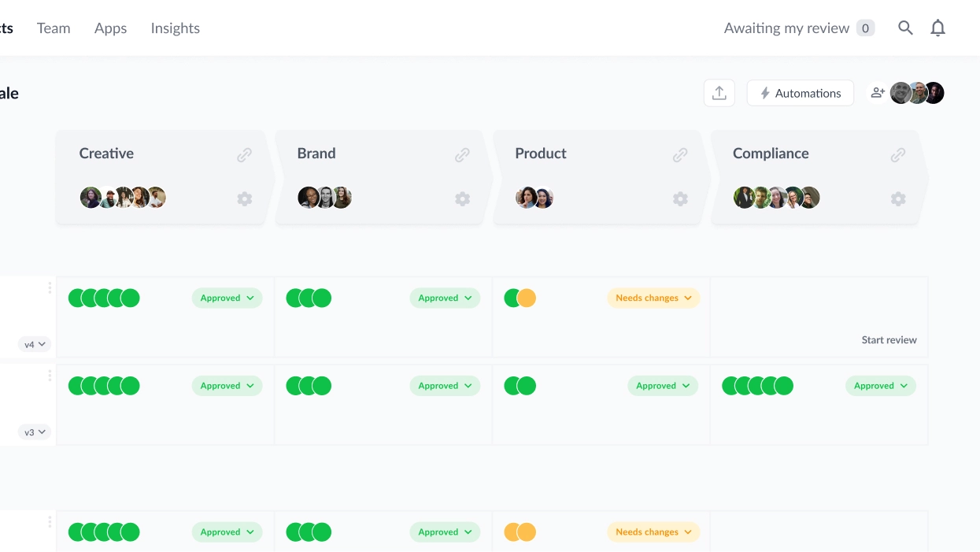Open the kebab menu on the v4 row
980x552 pixels.
click(x=50, y=287)
